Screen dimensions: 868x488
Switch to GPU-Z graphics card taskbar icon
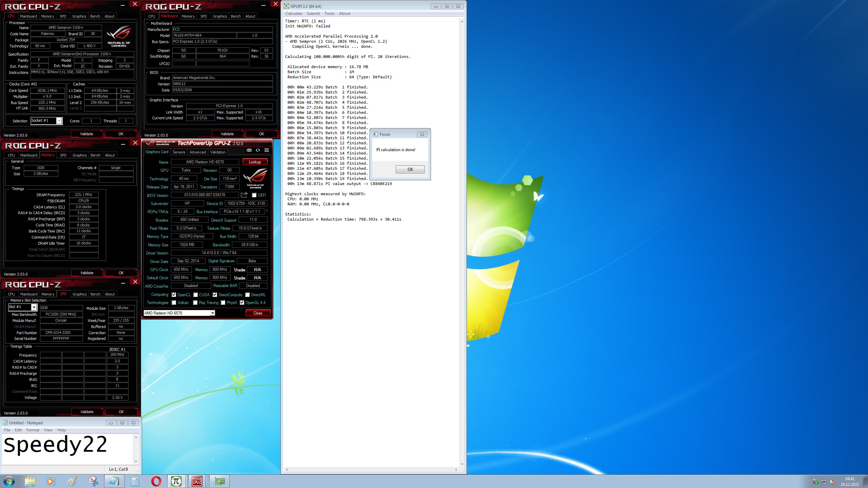(219, 481)
